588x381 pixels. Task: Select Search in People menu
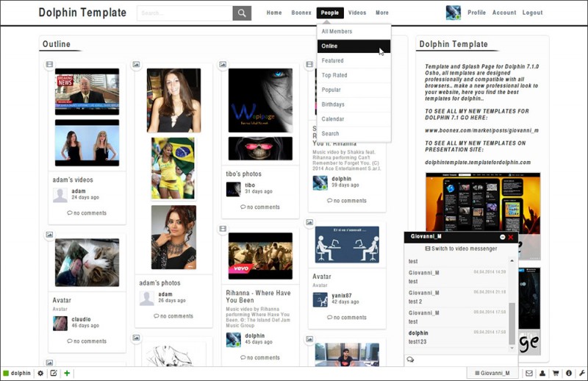pyautogui.click(x=354, y=134)
